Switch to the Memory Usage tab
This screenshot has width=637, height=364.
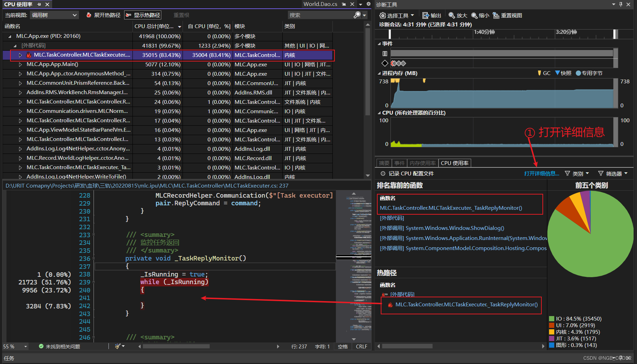pos(422,163)
